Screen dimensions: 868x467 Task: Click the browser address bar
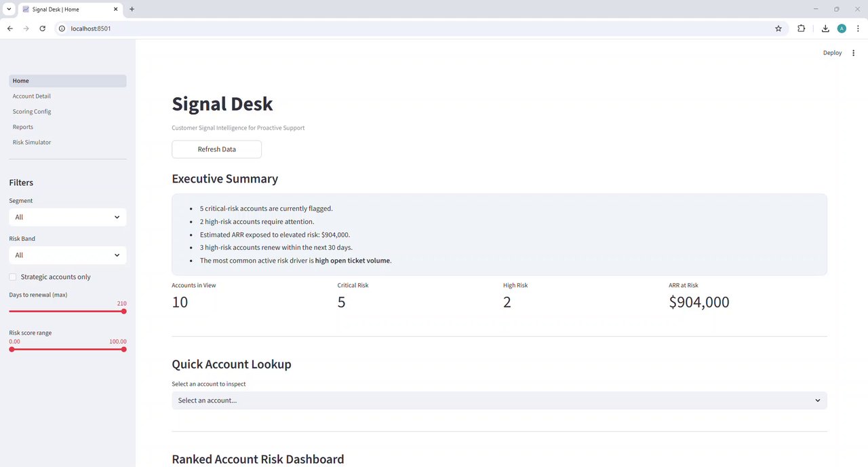click(x=407, y=29)
